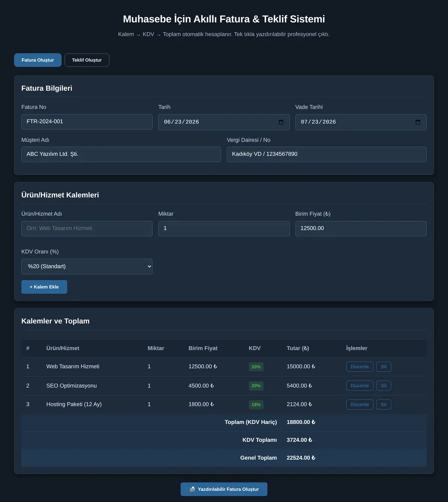448x502 pixels.
Task: Click the Kalemler ve Toplam heading
Action: (x=55, y=321)
